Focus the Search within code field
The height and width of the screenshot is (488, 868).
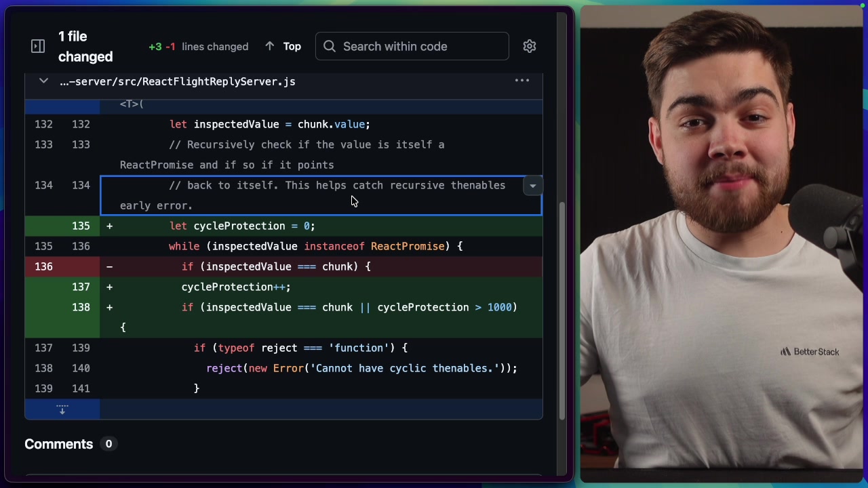pyautogui.click(x=412, y=46)
